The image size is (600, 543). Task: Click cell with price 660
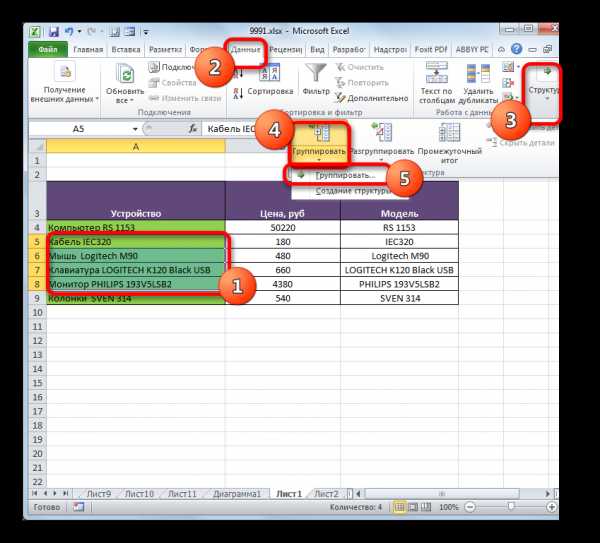[283, 270]
